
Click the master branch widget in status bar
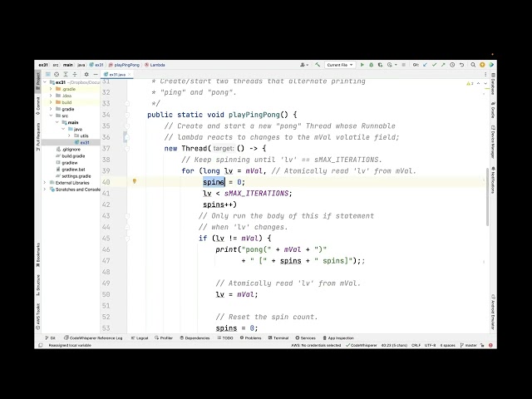tap(468, 346)
